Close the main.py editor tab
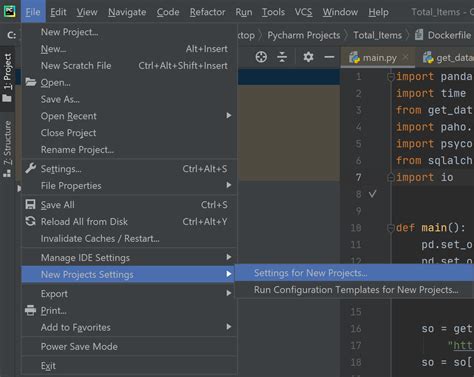The height and width of the screenshot is (377, 474). pyautogui.click(x=405, y=57)
